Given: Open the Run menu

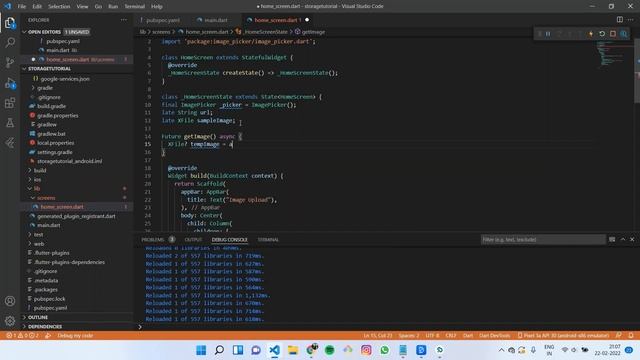Looking at the screenshot, I should click(113, 7).
